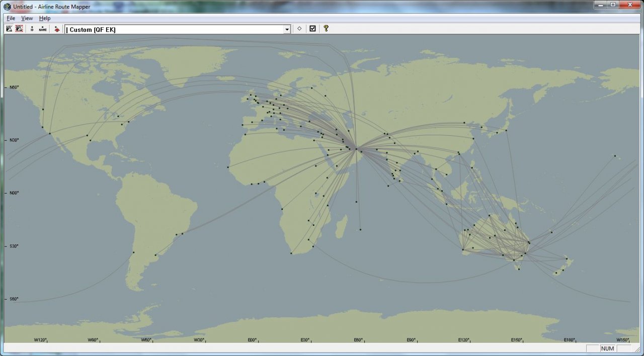Open the File menu

tap(11, 18)
